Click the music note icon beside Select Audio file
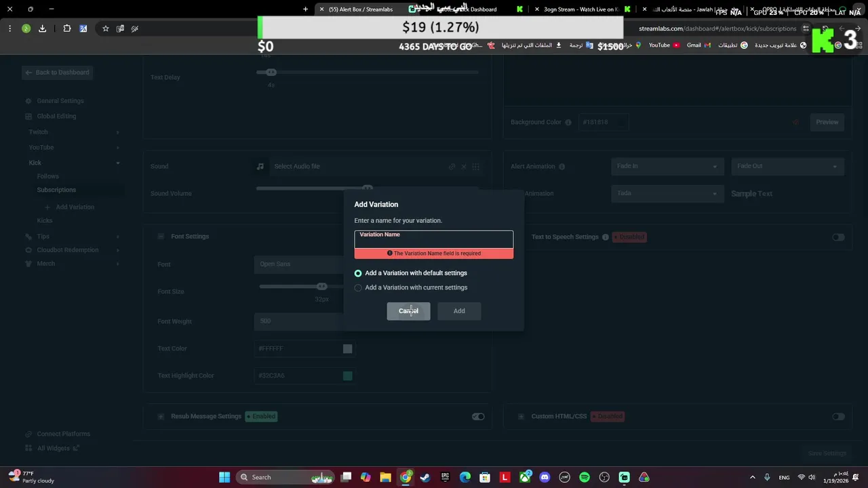868x488 pixels. pyautogui.click(x=260, y=166)
